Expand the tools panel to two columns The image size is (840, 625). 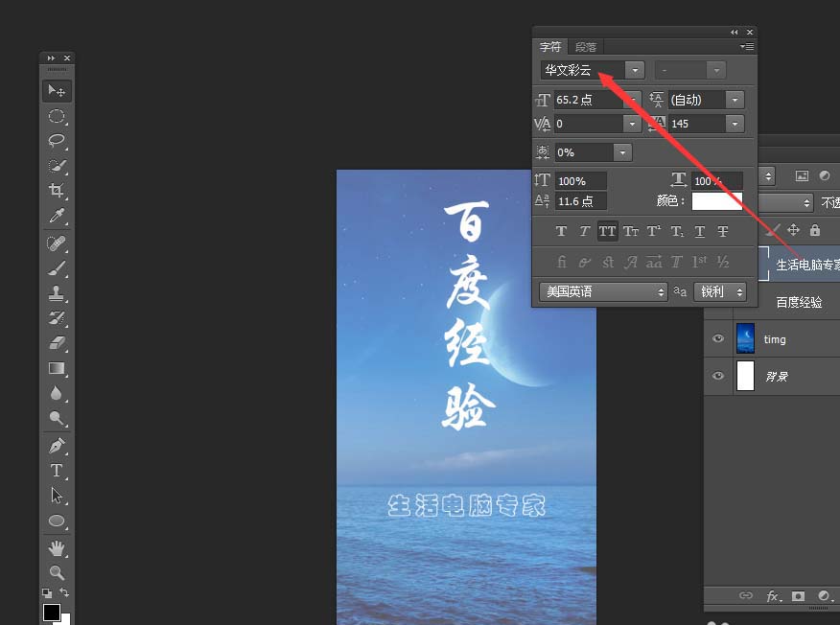pos(51,58)
